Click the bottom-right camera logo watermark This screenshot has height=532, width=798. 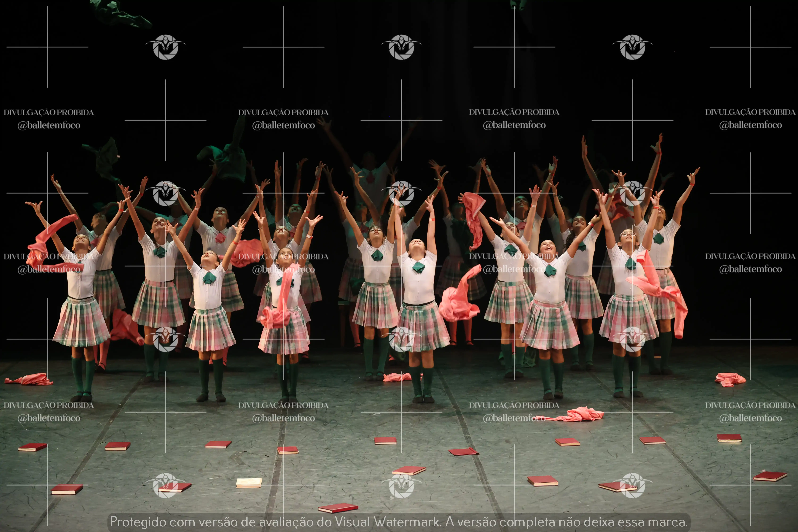632,486
